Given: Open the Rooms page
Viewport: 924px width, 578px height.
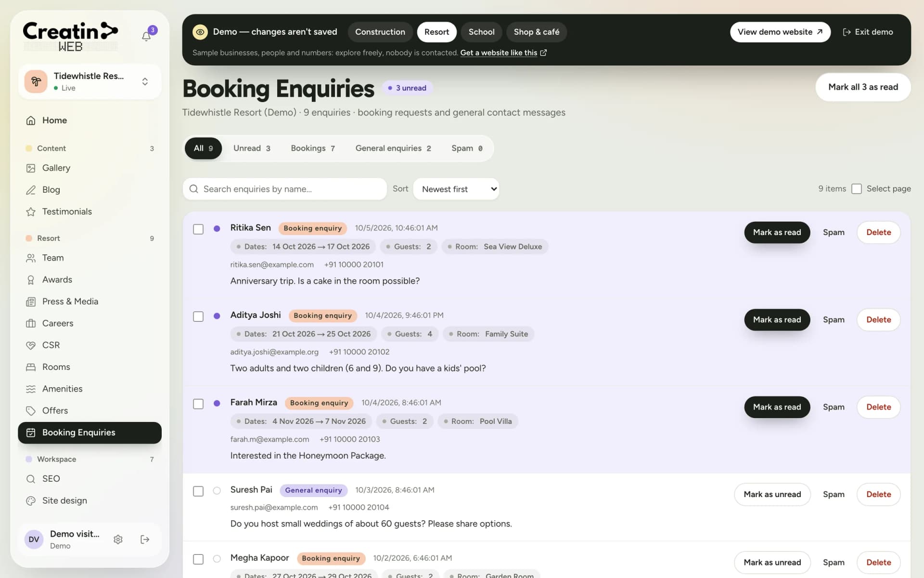Looking at the screenshot, I should (x=90, y=367).
